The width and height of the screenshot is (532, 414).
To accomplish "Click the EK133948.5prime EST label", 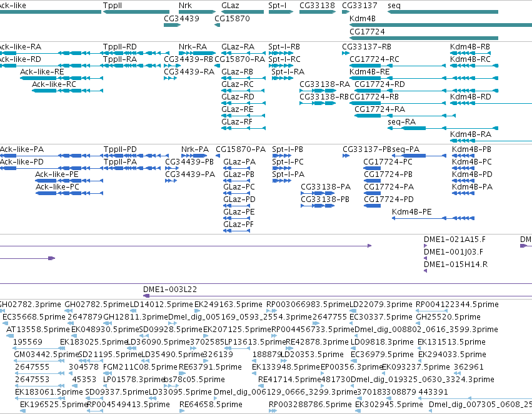I will point(286,367).
